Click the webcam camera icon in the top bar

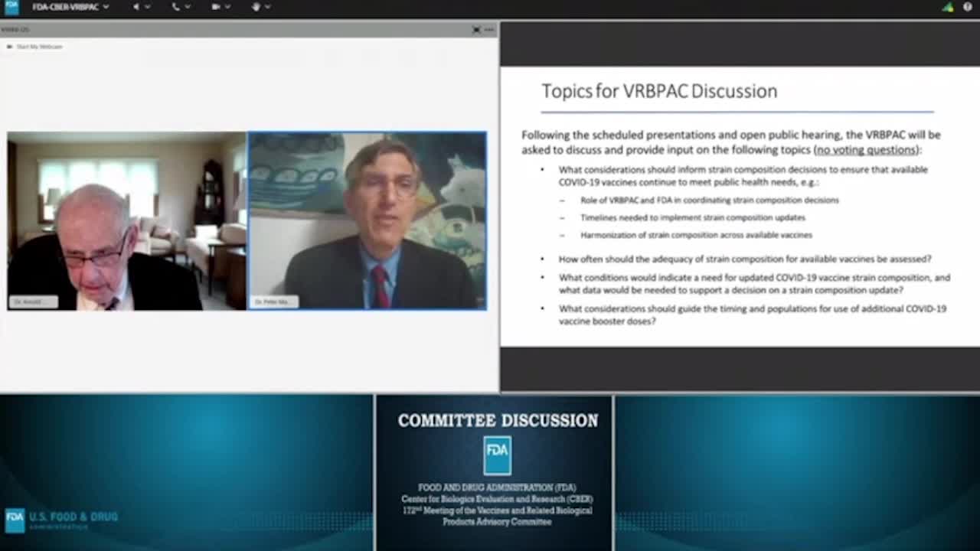point(216,7)
